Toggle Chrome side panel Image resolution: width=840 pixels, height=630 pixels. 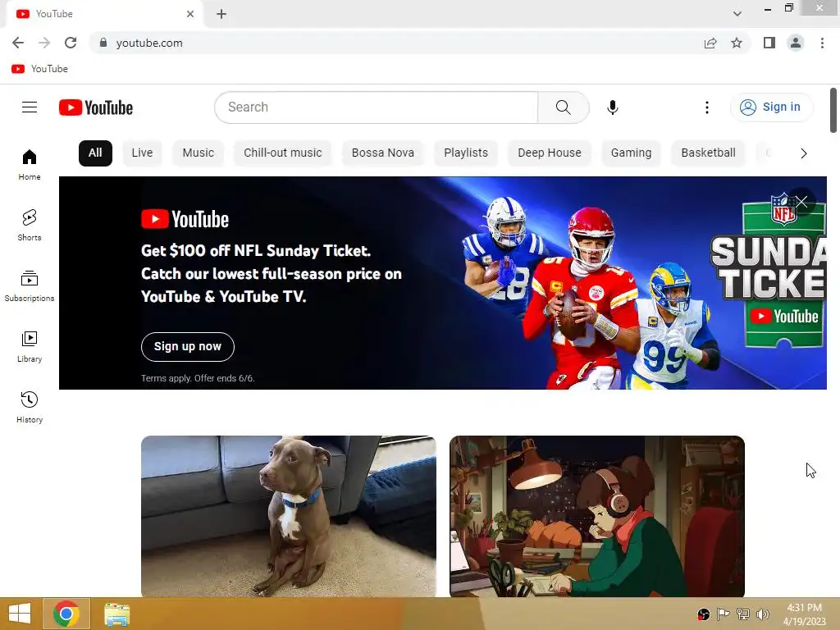[x=769, y=43]
